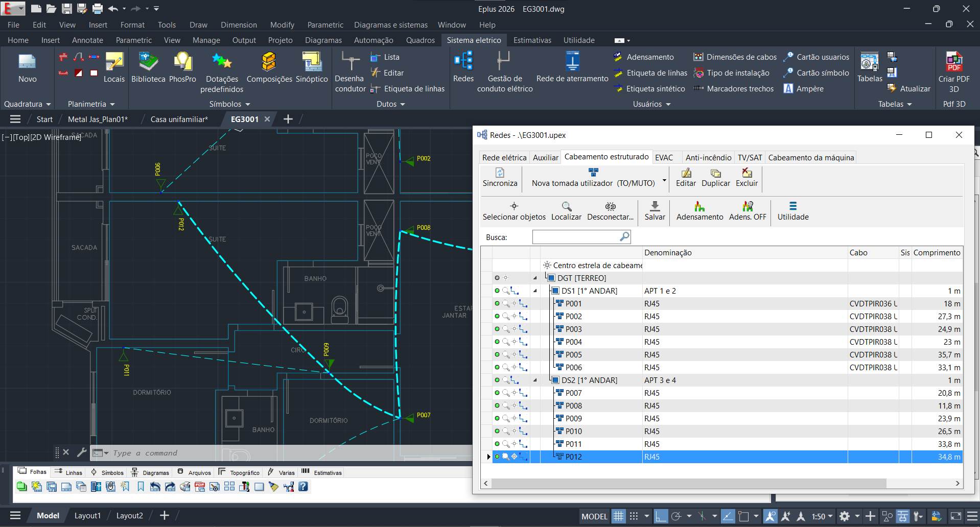980x527 pixels.
Task: Click the Busca search field
Action: click(x=576, y=237)
